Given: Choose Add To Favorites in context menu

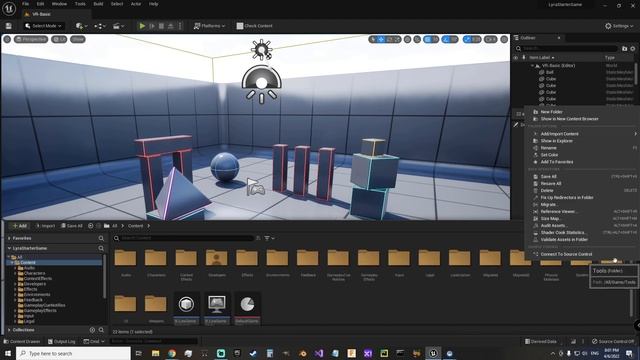Looking at the screenshot, I should pyautogui.click(x=557, y=162).
